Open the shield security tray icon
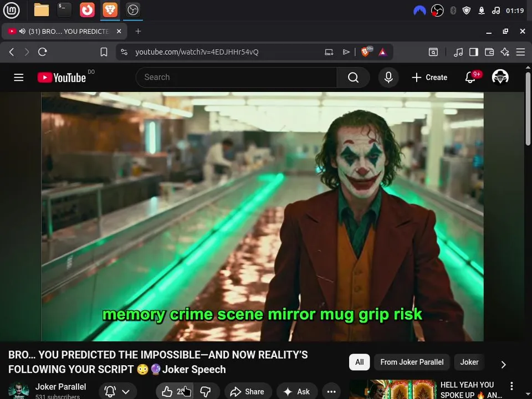 [x=467, y=11]
